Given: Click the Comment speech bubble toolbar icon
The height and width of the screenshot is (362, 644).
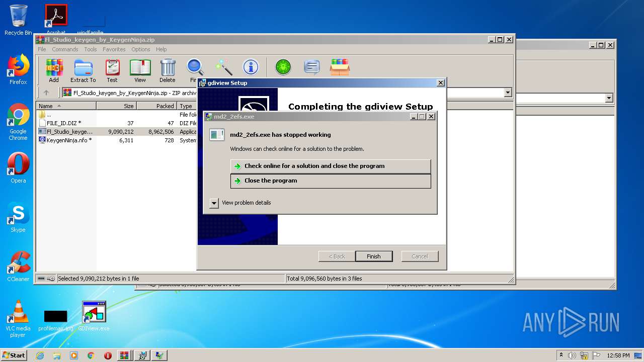Looking at the screenshot, I should 312,67.
